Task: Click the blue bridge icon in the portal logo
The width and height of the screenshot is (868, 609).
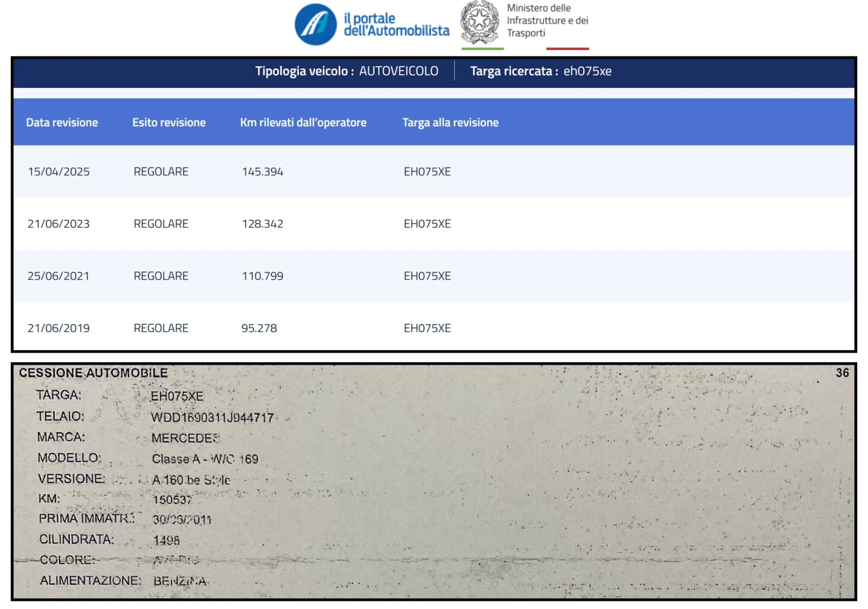Action: tap(316, 22)
